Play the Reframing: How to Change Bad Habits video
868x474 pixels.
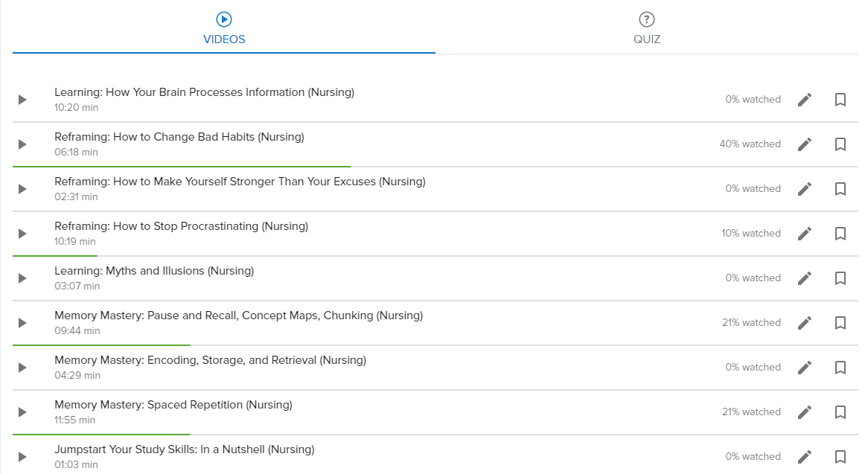[22, 144]
